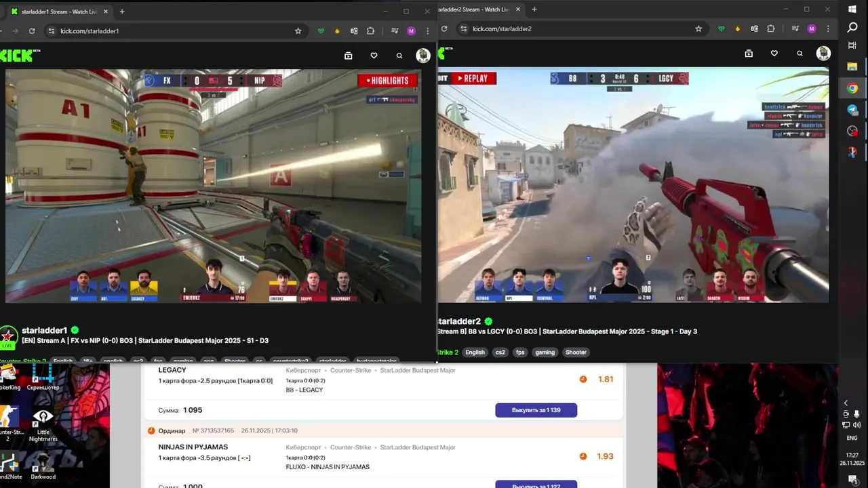Image resolution: width=868 pixels, height=488 pixels.
Task: Open user avatar menu in starladder2 window
Action: click(x=823, y=54)
